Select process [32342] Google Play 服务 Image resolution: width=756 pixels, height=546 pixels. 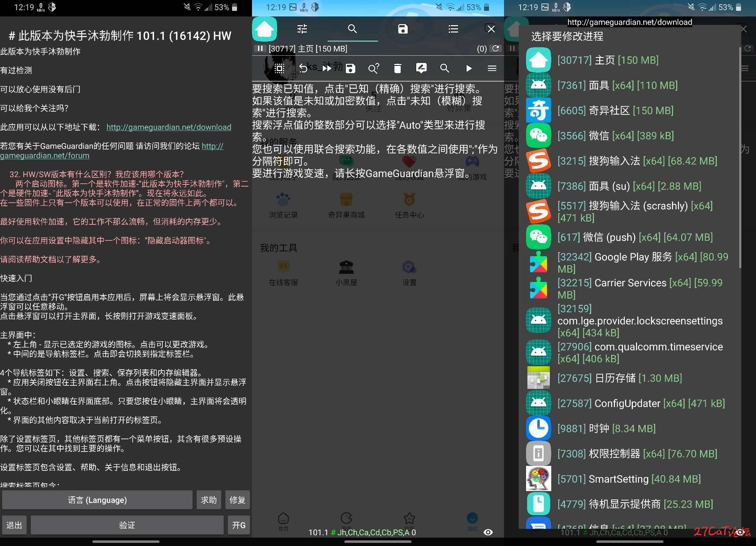(x=630, y=262)
